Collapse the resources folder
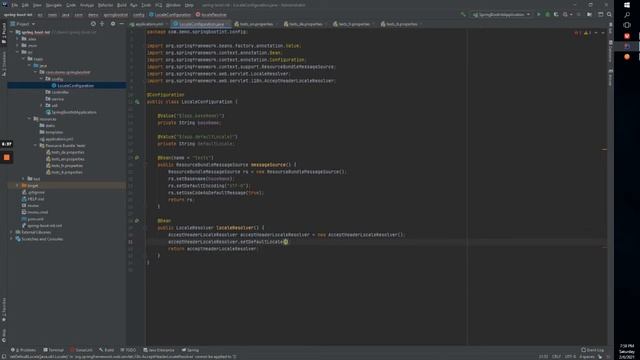Screen dimensions: 640x360 tap(30, 119)
